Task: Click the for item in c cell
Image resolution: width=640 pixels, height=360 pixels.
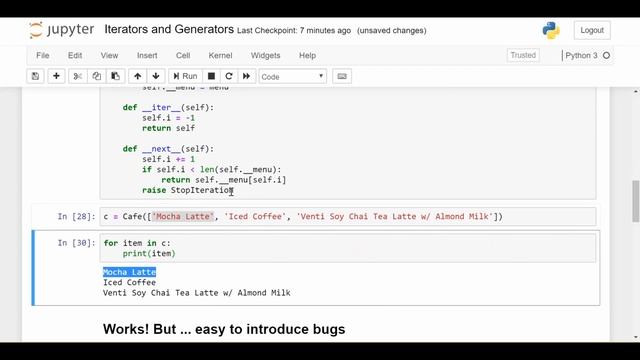Action: click(348, 248)
